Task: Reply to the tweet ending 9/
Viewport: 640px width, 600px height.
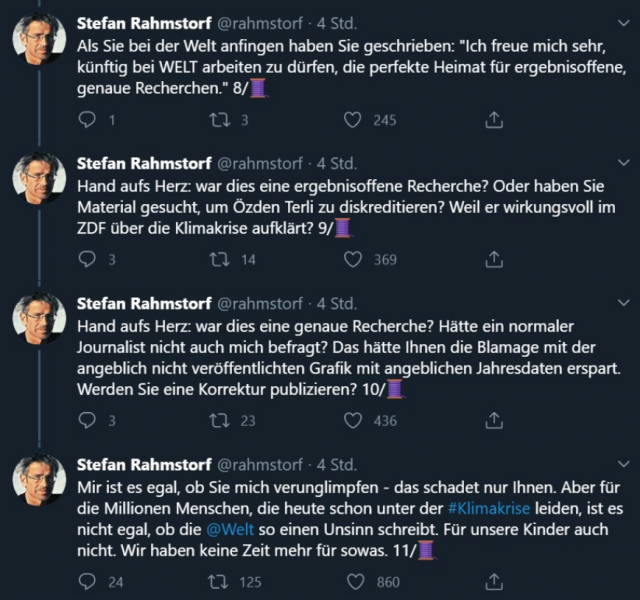Action: click(x=87, y=260)
